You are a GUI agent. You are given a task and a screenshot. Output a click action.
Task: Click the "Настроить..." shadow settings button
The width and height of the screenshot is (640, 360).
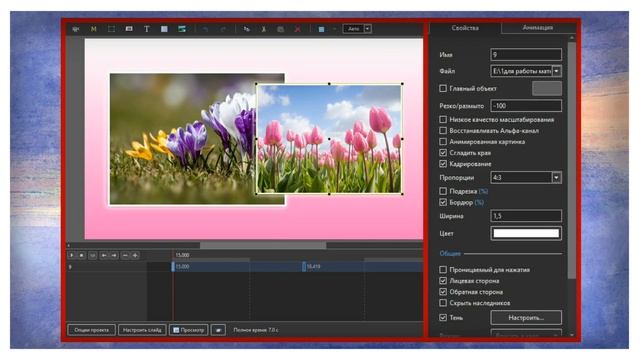click(x=526, y=318)
